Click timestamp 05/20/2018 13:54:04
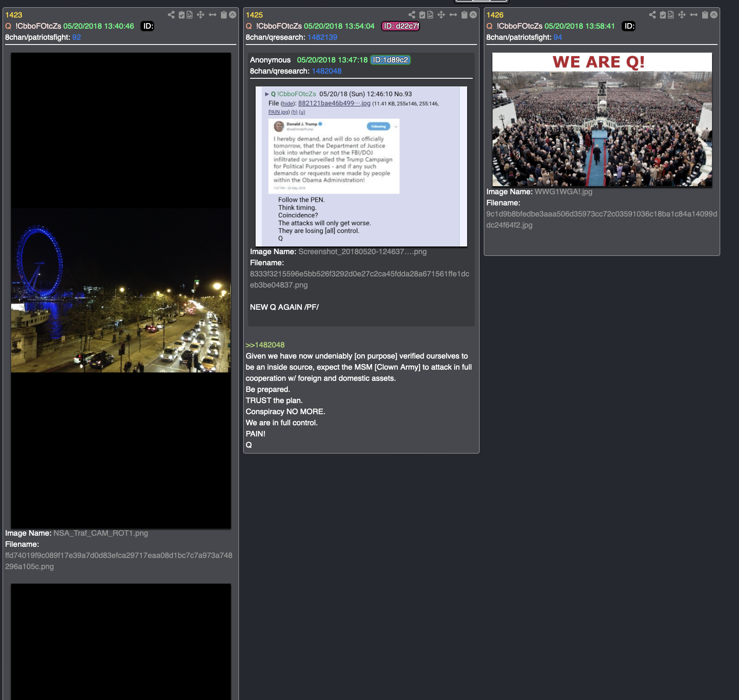The height and width of the screenshot is (700, 739). (x=339, y=26)
